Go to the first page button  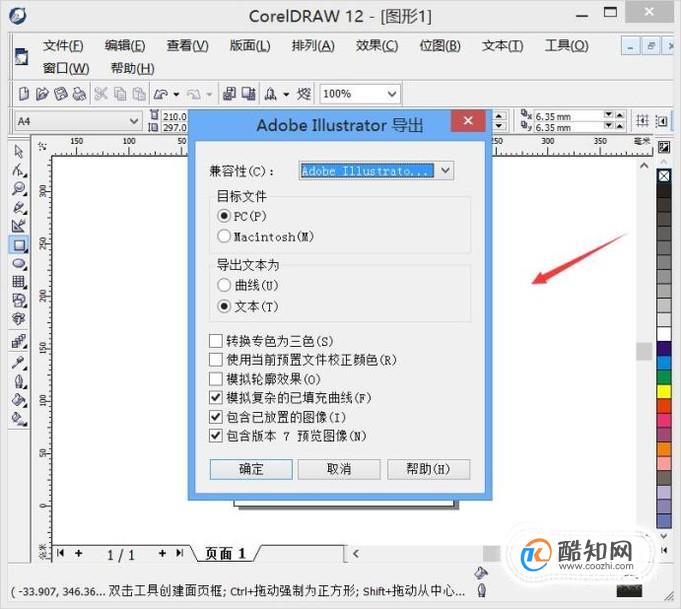[60, 553]
